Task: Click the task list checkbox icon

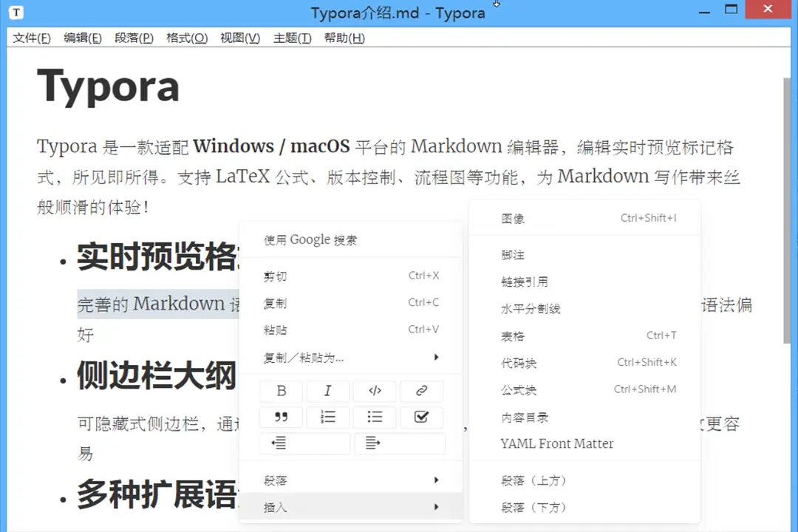Action: tap(421, 417)
